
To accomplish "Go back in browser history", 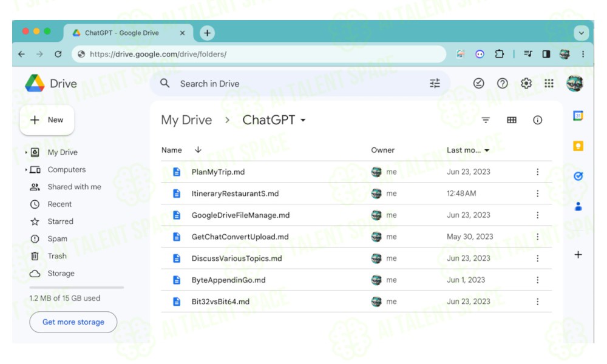I will pyautogui.click(x=22, y=54).
